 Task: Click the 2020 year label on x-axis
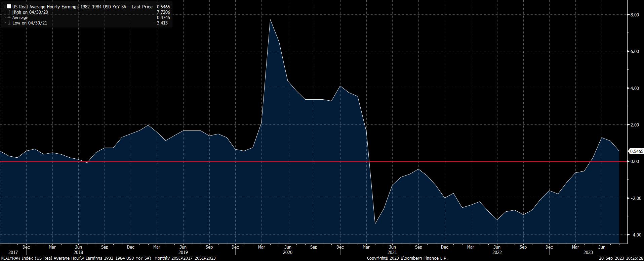(x=288, y=252)
